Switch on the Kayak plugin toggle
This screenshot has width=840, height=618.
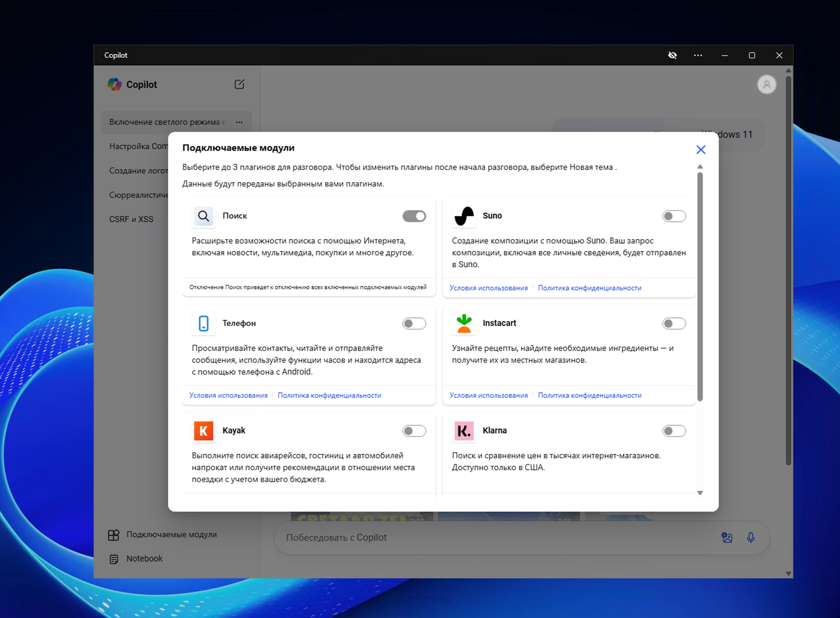click(x=414, y=431)
